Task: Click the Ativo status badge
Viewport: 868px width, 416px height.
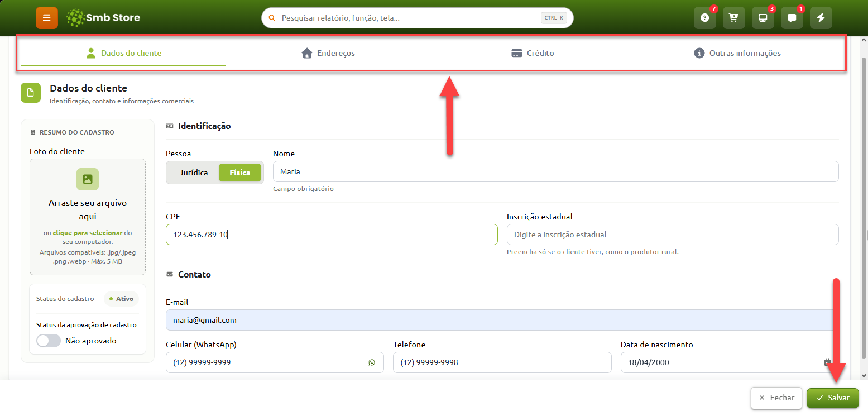Action: (121, 299)
